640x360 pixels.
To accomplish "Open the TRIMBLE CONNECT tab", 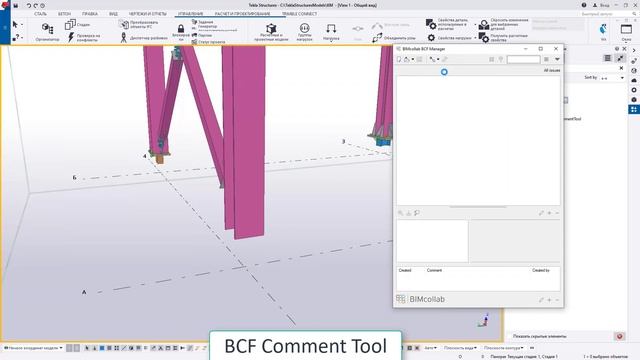I will point(299,14).
